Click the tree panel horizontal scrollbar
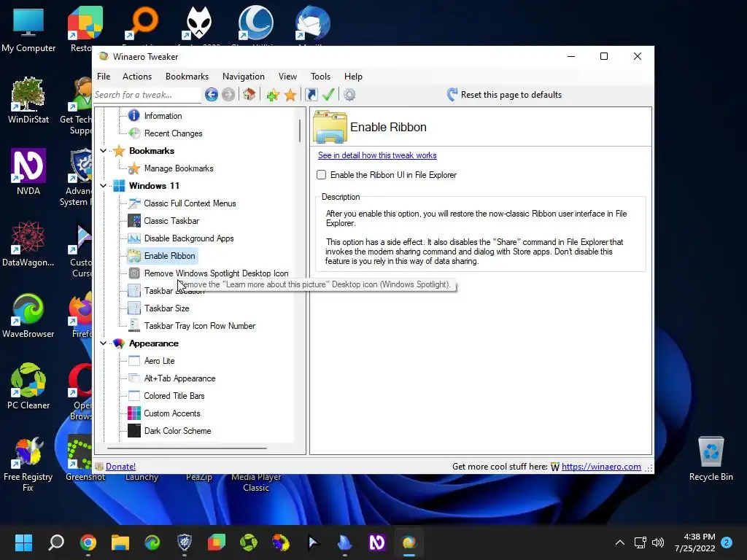 (187, 448)
